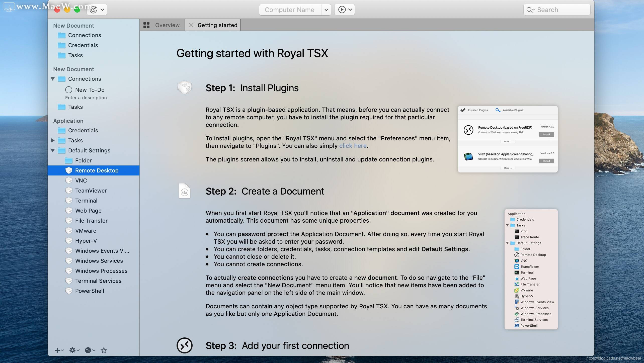Click the Terminal plugin icon
644x363 pixels.
[69, 201]
